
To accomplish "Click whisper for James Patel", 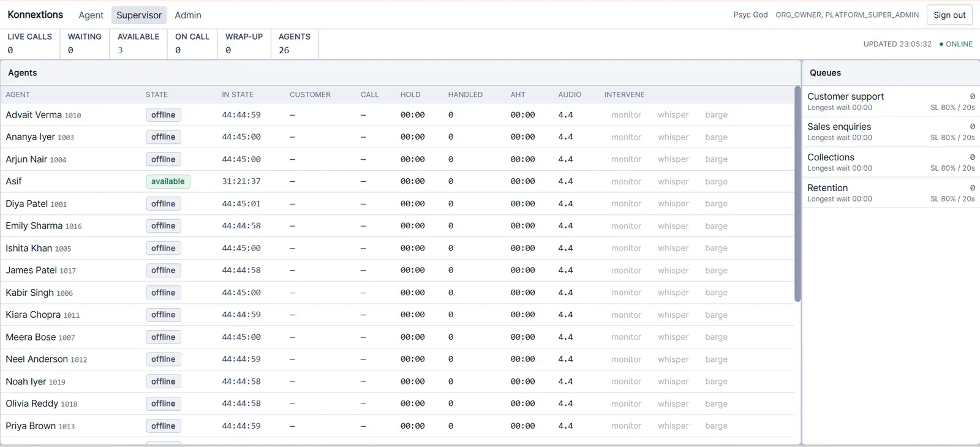I will (673, 271).
